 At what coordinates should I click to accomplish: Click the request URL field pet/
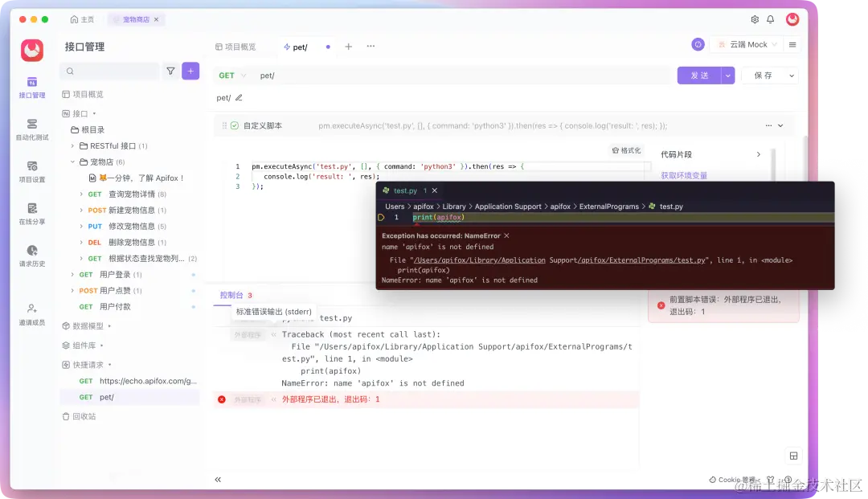pos(463,76)
